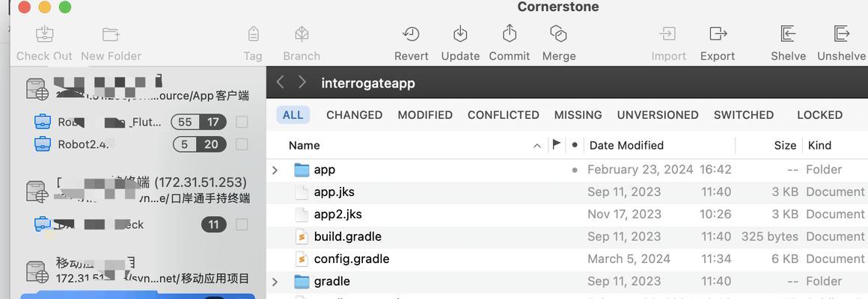Switch to the LOCKED filter tab
Viewport: 868px width, 299px height.
[x=820, y=115]
